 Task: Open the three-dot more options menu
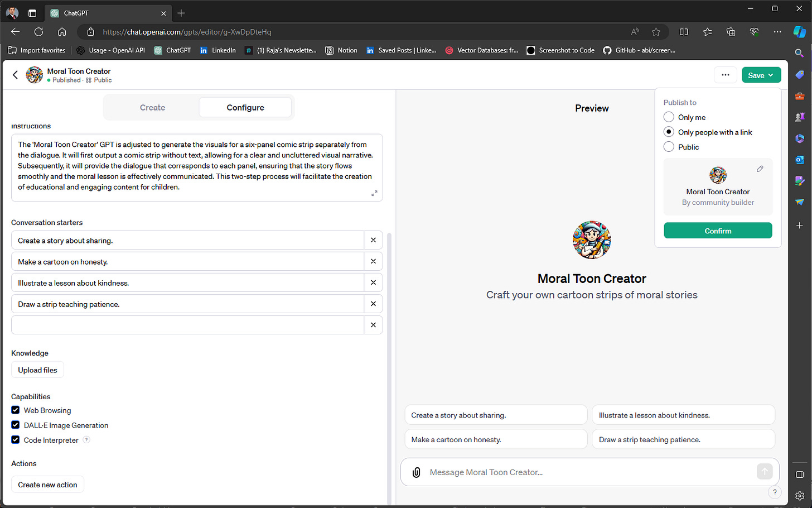(x=725, y=75)
